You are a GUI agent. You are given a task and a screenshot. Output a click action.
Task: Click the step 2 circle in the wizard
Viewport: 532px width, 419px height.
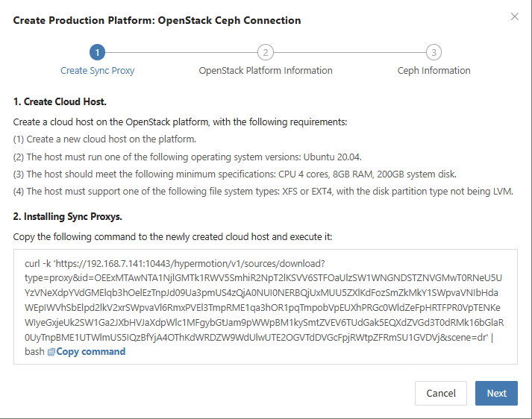coord(266,52)
